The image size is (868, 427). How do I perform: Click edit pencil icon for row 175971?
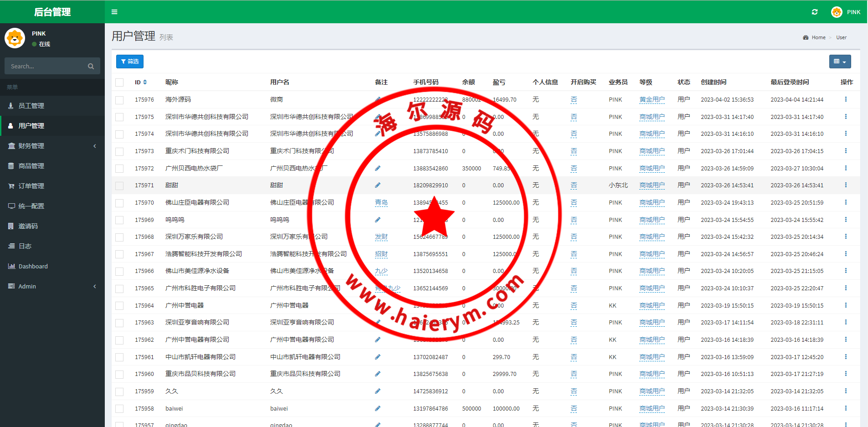click(378, 185)
